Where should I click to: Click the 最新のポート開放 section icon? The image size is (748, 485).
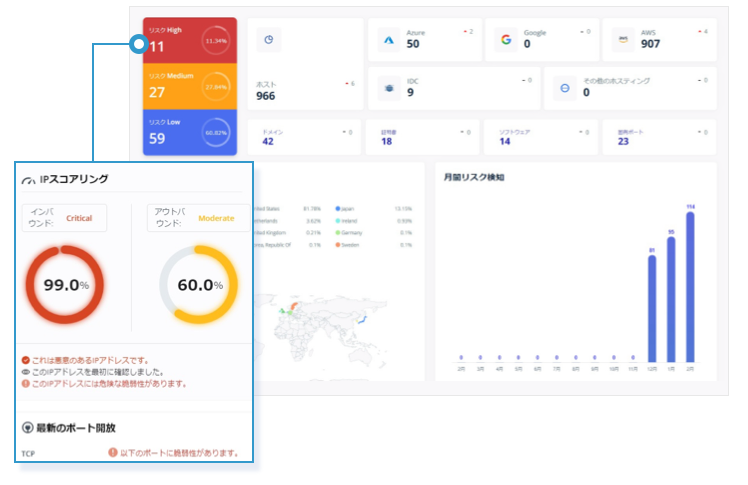pyautogui.click(x=28, y=428)
